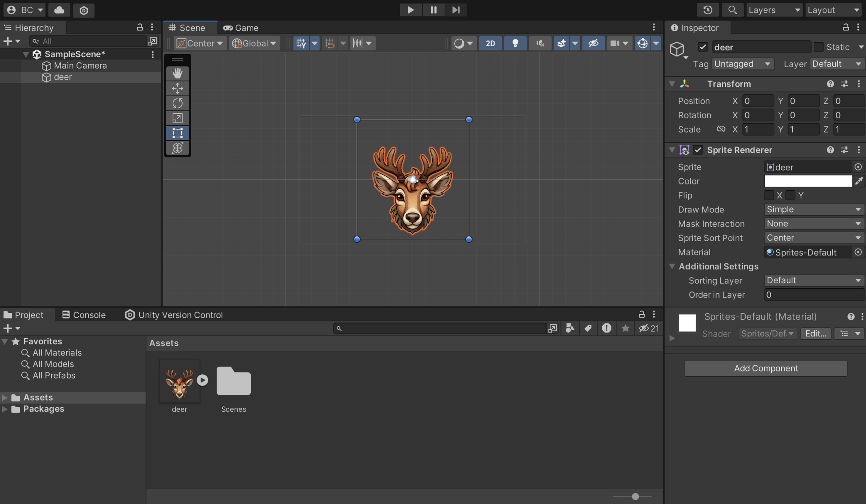Open the Sorting Layer dropdown
866x504 pixels.
813,280
